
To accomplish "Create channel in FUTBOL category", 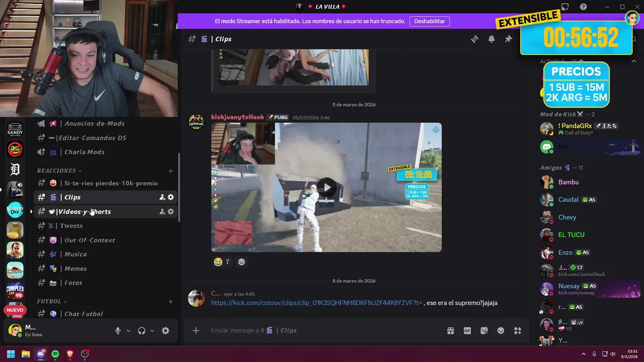I will [x=171, y=302].
